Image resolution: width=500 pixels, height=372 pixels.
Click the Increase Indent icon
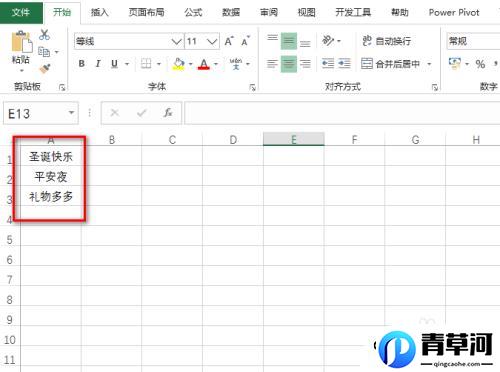(x=344, y=63)
